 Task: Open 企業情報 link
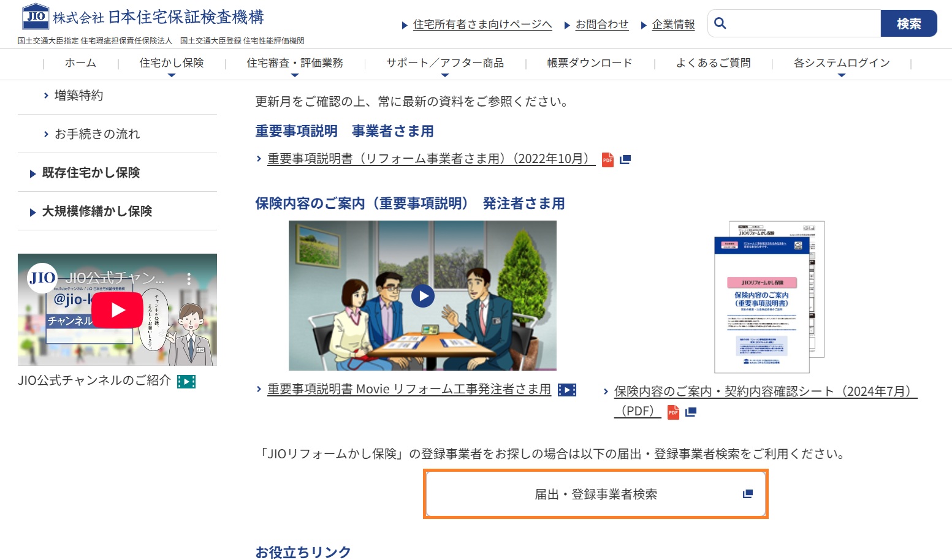(673, 25)
